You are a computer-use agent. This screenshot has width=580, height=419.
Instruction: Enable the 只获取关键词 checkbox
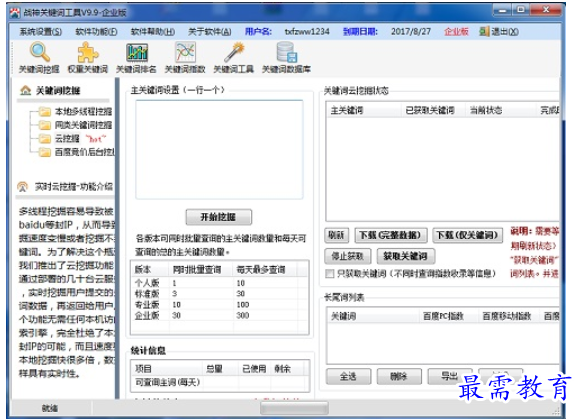[329, 274]
